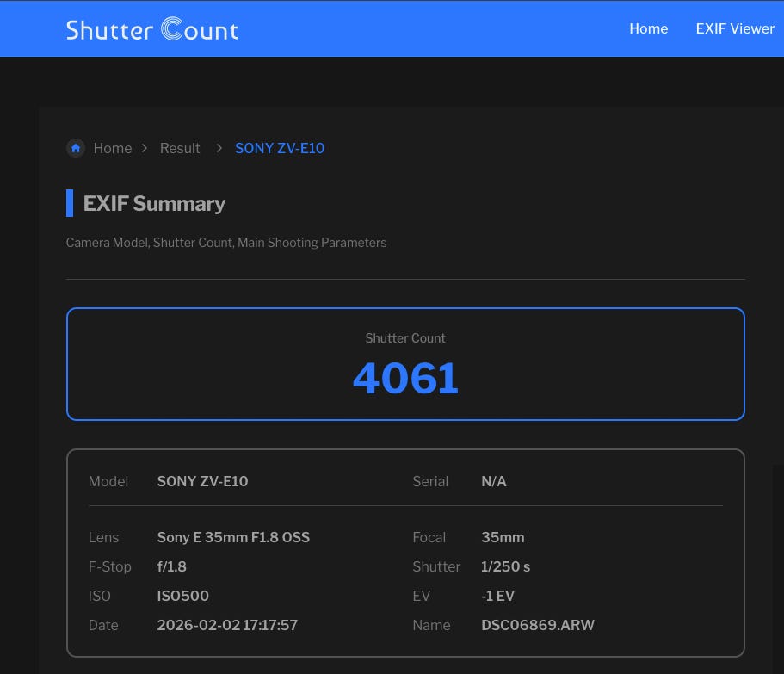Click the Shutter Count label in box

click(405, 338)
